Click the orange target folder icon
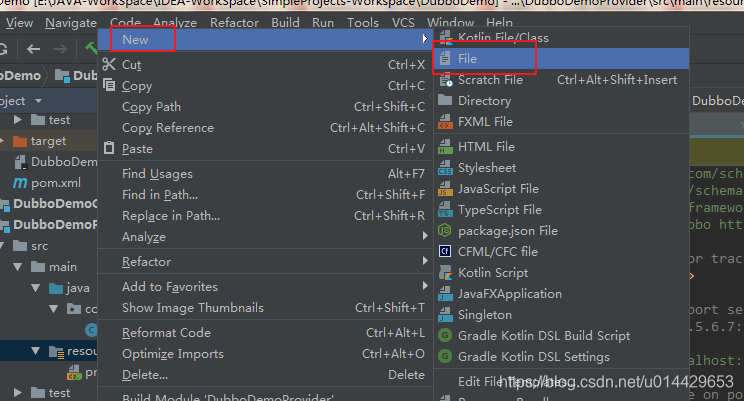 tap(19, 141)
